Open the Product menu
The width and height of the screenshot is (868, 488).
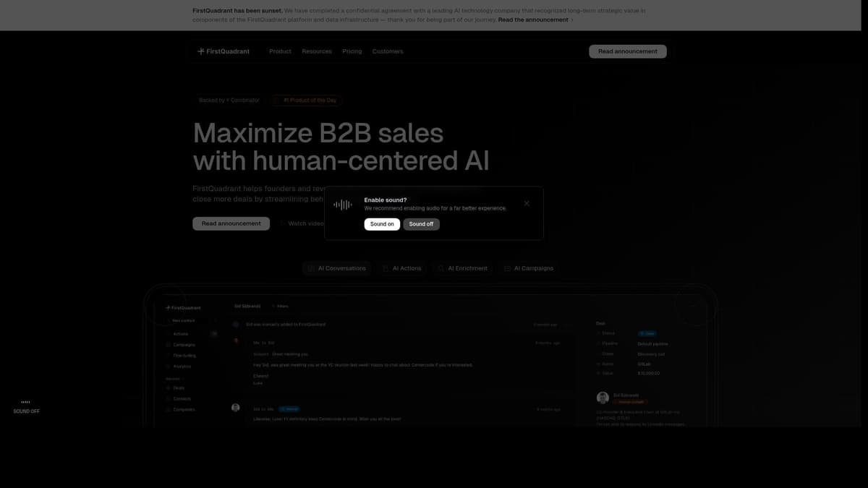(280, 51)
